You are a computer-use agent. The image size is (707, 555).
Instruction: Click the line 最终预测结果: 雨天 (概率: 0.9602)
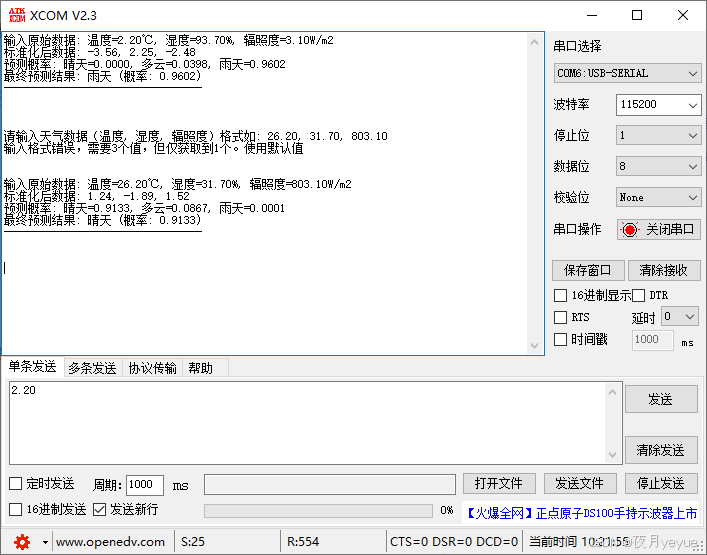(x=102, y=76)
